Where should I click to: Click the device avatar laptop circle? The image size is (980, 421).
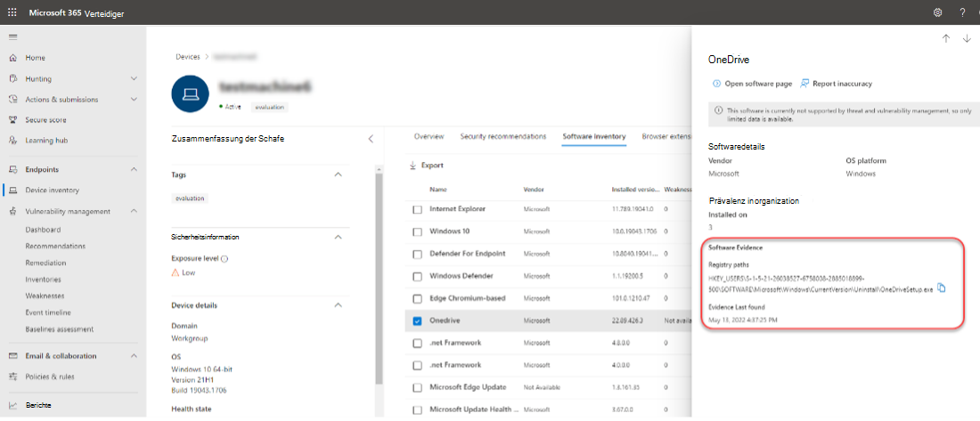pos(191,94)
